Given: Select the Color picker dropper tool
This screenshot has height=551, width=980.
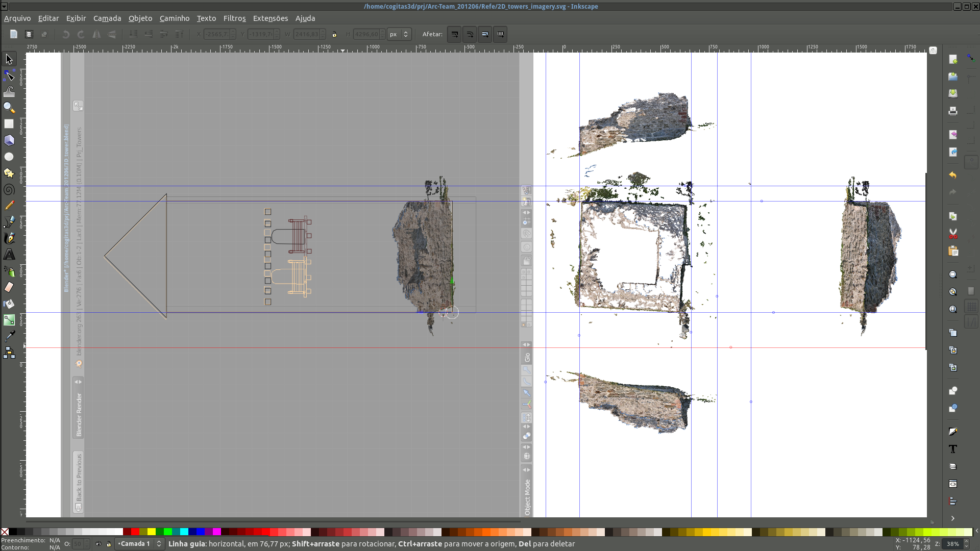Looking at the screenshot, I should coord(9,336).
